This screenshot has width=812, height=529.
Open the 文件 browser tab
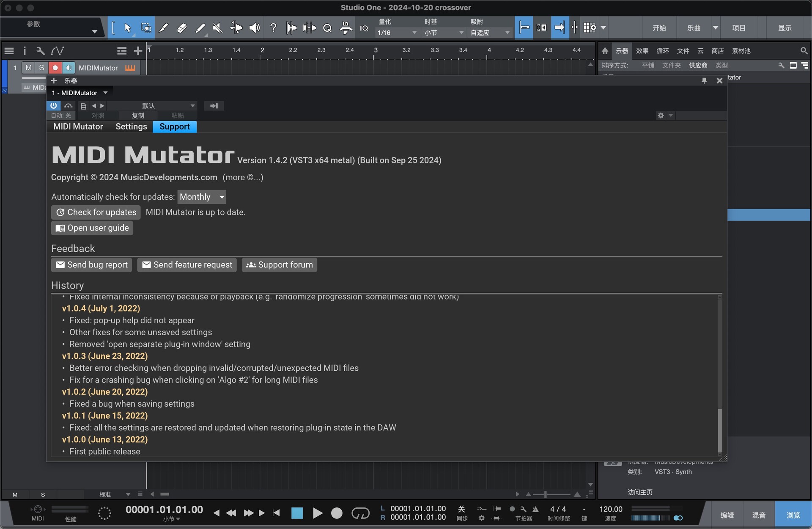pyautogui.click(x=683, y=51)
